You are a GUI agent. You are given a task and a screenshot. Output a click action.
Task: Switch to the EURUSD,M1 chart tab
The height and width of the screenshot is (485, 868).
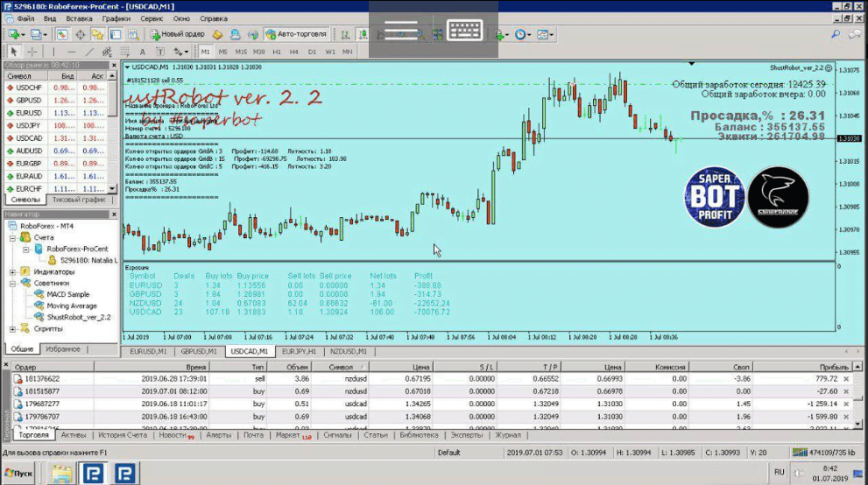click(148, 351)
